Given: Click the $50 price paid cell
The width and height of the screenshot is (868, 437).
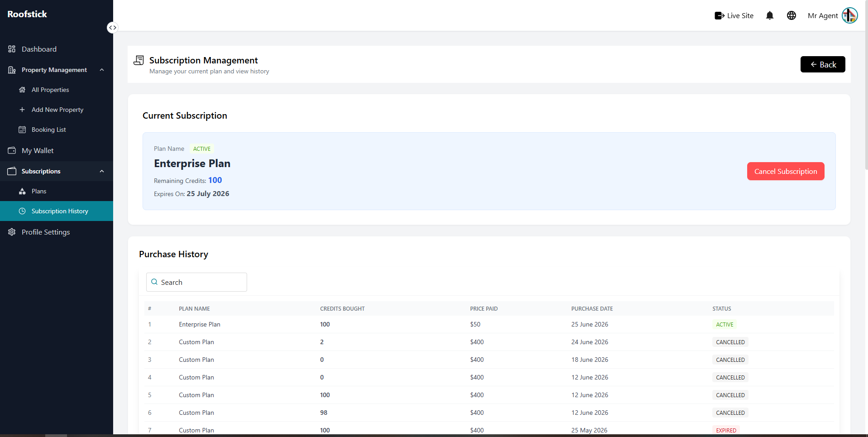Looking at the screenshot, I should 475,324.
